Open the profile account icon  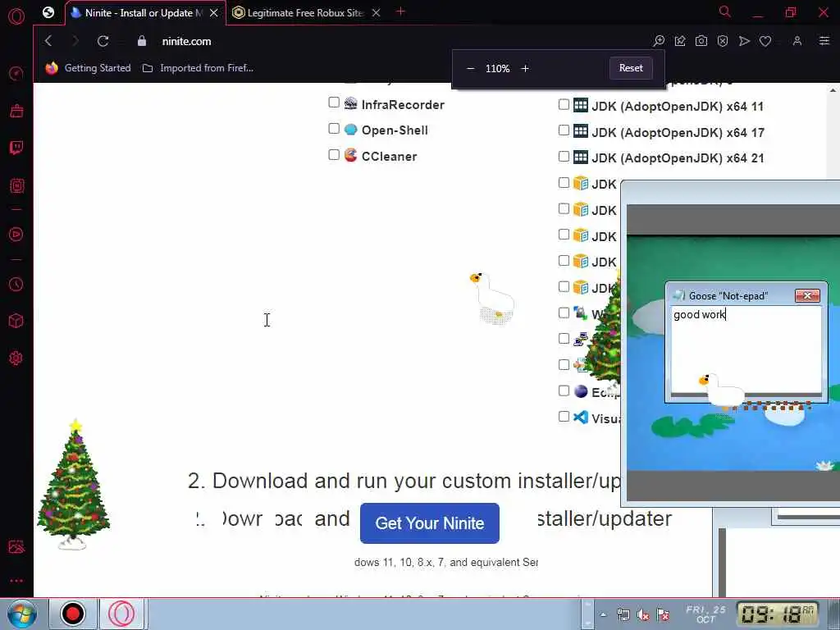point(797,41)
